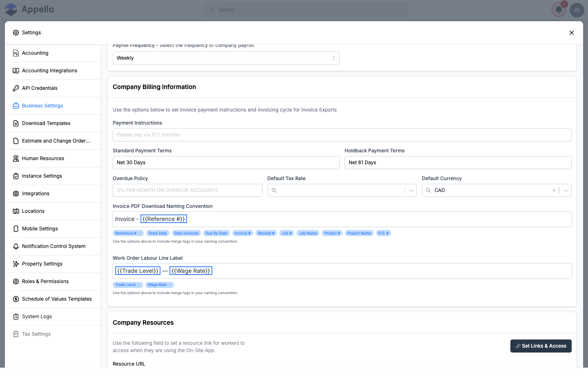
Task: Click the Instance Settings clipboard icon
Action: point(16,176)
